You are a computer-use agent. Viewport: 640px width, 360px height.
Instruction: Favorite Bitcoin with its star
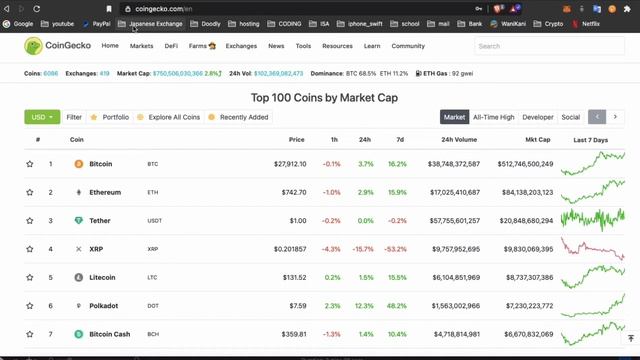pyautogui.click(x=30, y=164)
